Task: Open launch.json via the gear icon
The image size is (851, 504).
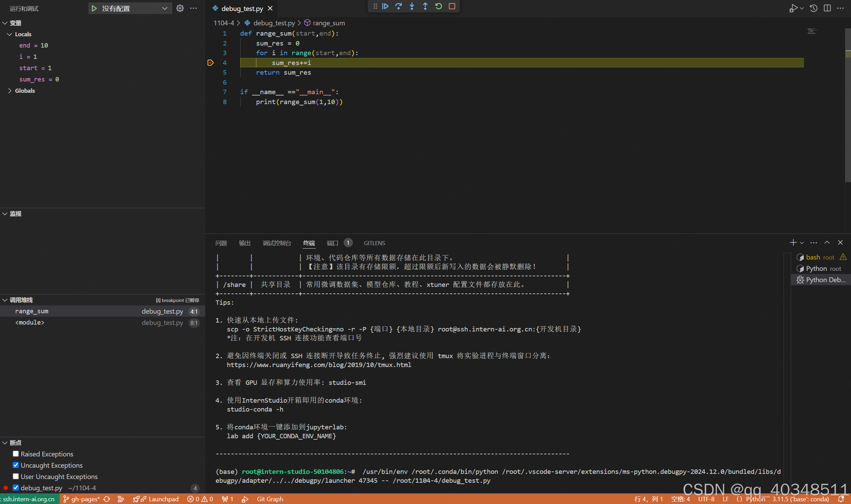Action: (180, 8)
